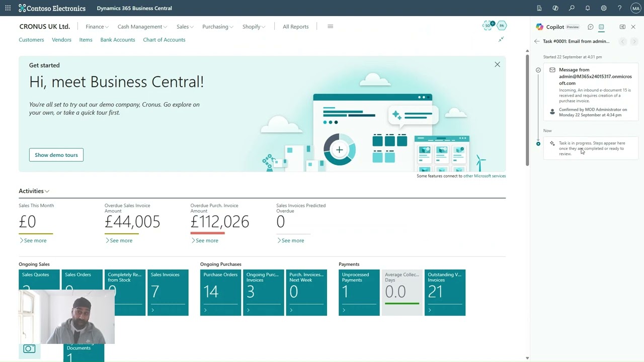Click the PA agent hexagon icon
The width and height of the screenshot is (644, 362).
click(x=502, y=25)
